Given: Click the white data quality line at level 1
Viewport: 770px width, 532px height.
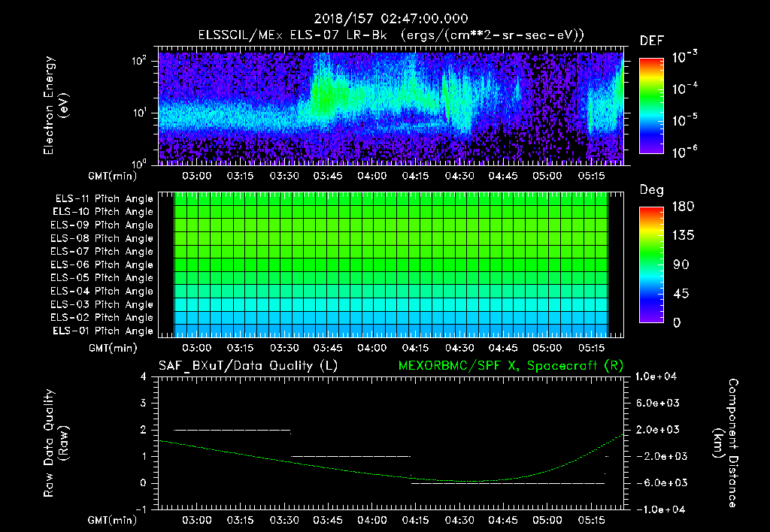Looking at the screenshot, I should tap(350, 456).
